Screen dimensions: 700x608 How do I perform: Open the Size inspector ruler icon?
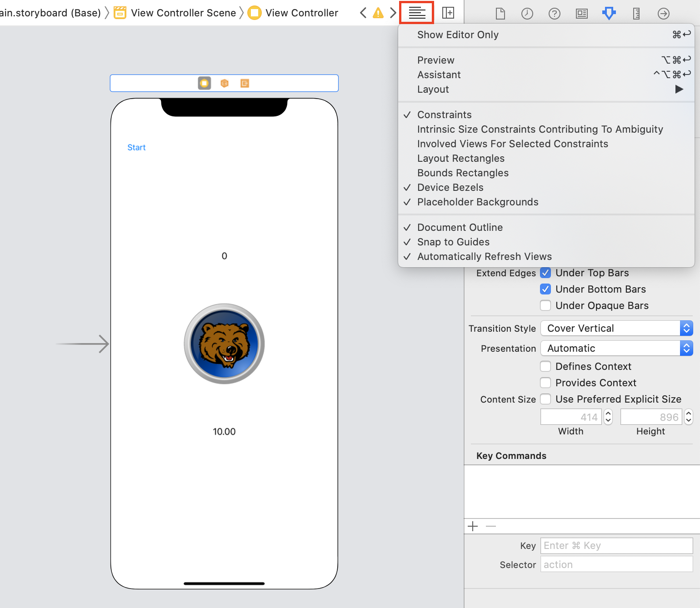tap(636, 14)
